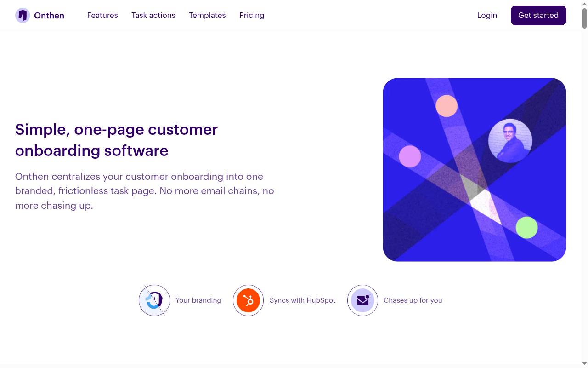Click the Login link
The height and width of the screenshot is (368, 588).
[x=487, y=15]
